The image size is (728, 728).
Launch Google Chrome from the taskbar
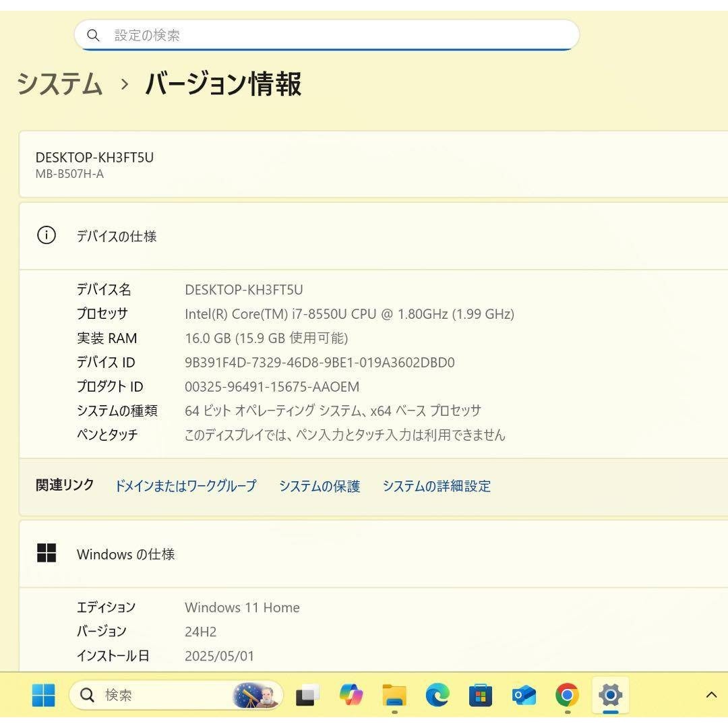(x=567, y=695)
